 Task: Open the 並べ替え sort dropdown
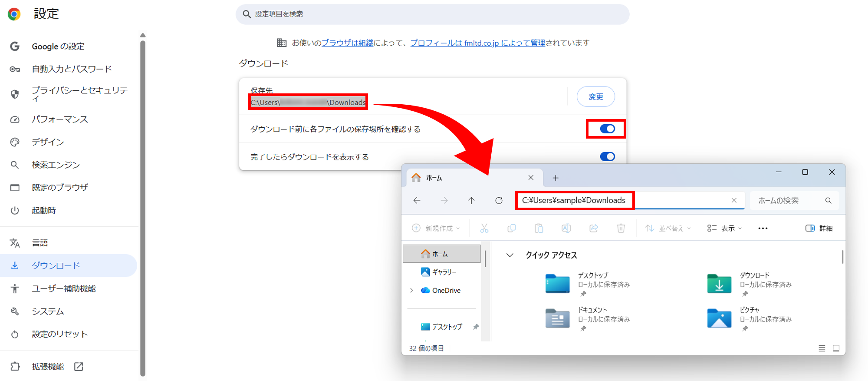click(668, 228)
